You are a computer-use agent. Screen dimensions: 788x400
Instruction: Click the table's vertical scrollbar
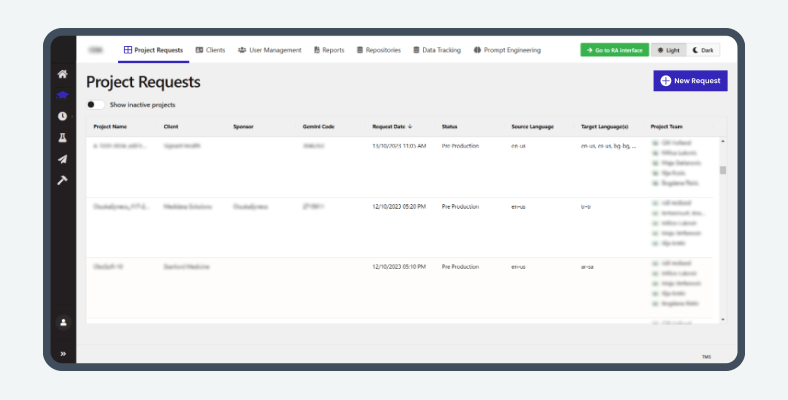723,170
